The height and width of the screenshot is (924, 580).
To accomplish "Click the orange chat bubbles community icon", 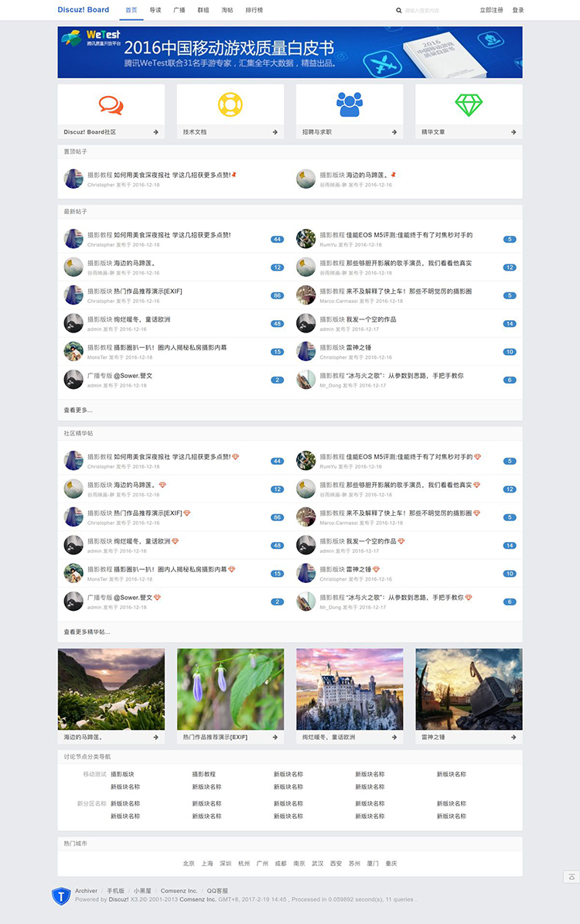I will pos(111,104).
